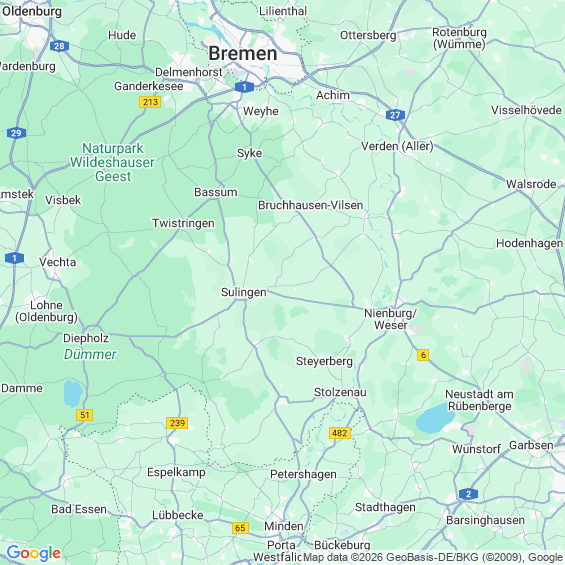Click the yellow 482 road shield
Viewport: 565px width, 565px height.
coord(340,433)
